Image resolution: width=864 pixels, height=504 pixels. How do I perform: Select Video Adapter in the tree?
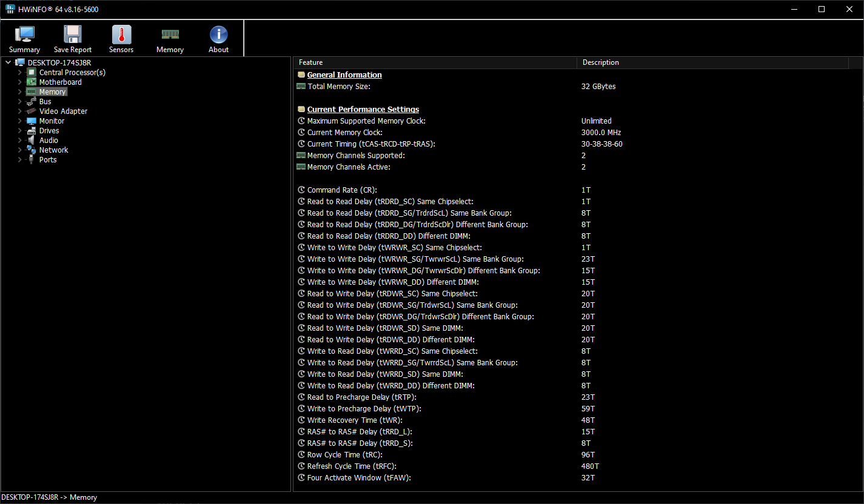click(64, 111)
